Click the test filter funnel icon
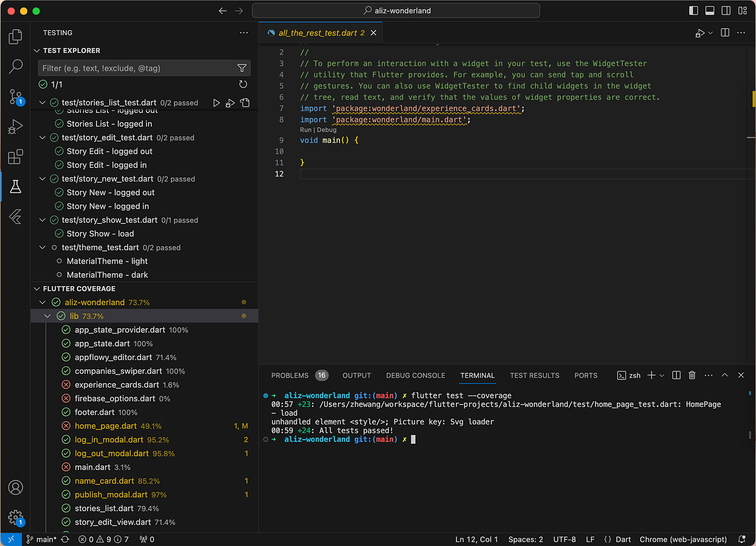756x546 pixels. click(242, 68)
